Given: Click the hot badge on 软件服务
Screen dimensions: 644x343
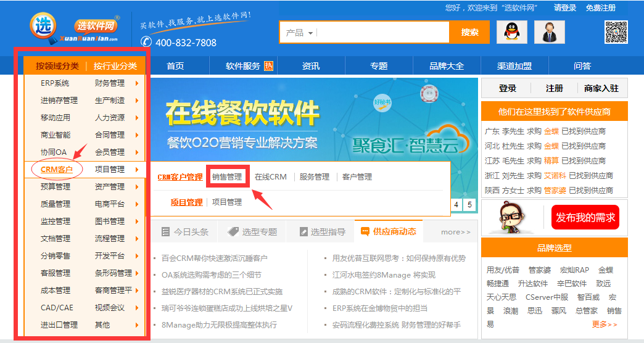Looking at the screenshot, I should click(268, 66).
